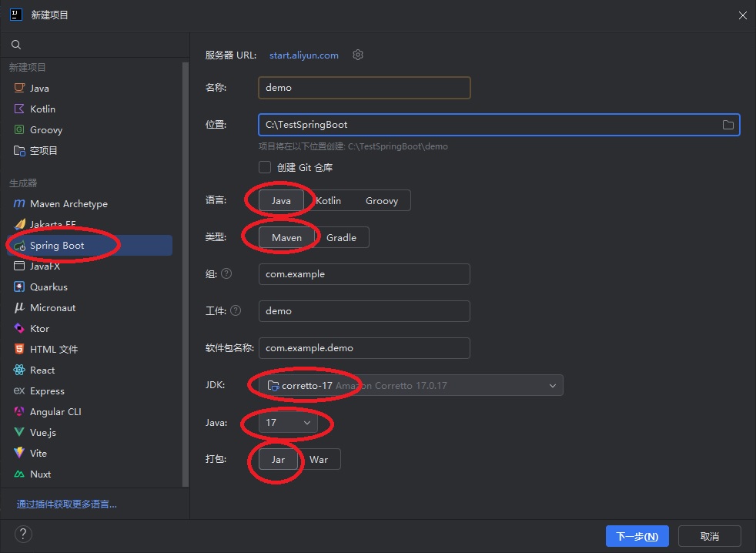Open server URL settings gear icon
Screen dimensions: 756x553
tap(358, 55)
